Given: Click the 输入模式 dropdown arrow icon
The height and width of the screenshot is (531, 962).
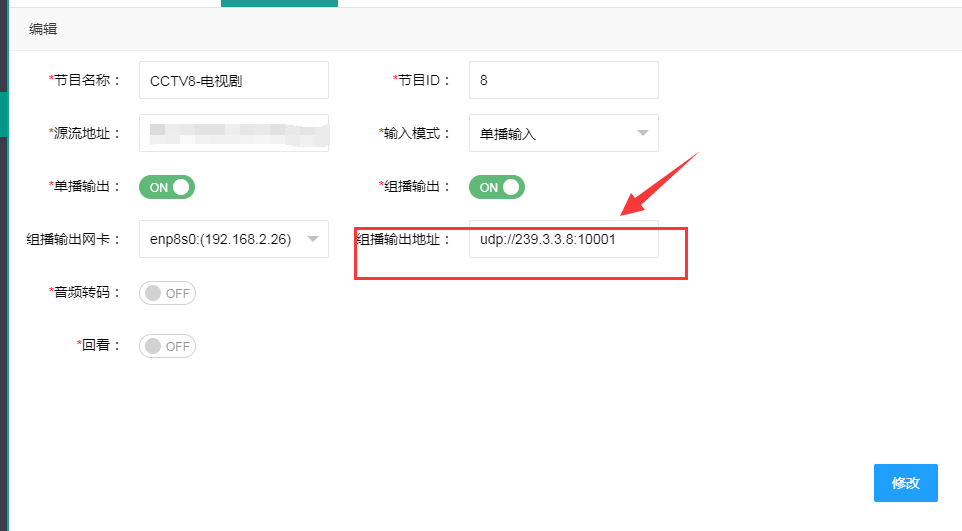Looking at the screenshot, I should click(641, 133).
